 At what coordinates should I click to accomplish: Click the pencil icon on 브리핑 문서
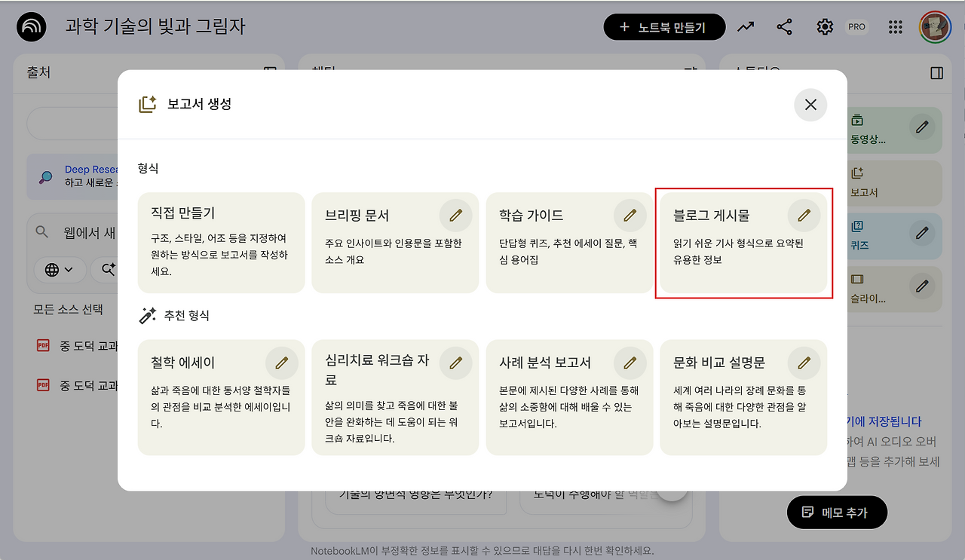(x=455, y=216)
